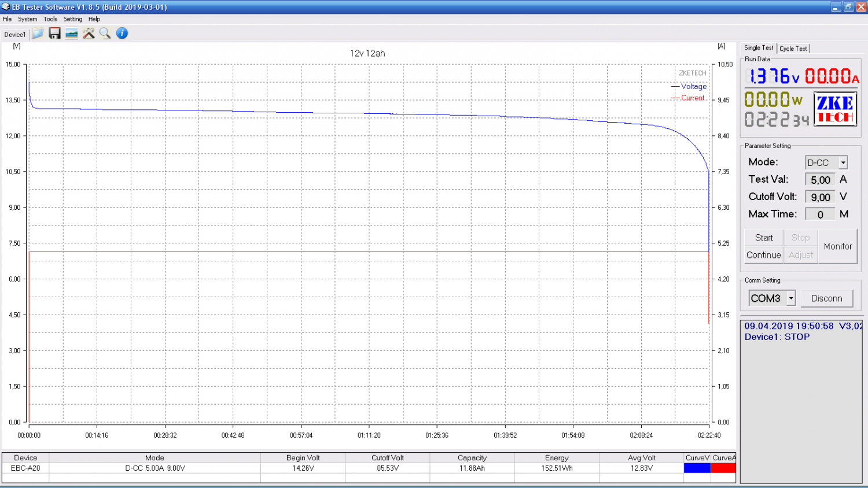Switch to the Single Test tab
The width and height of the screenshot is (868, 488).
759,48
